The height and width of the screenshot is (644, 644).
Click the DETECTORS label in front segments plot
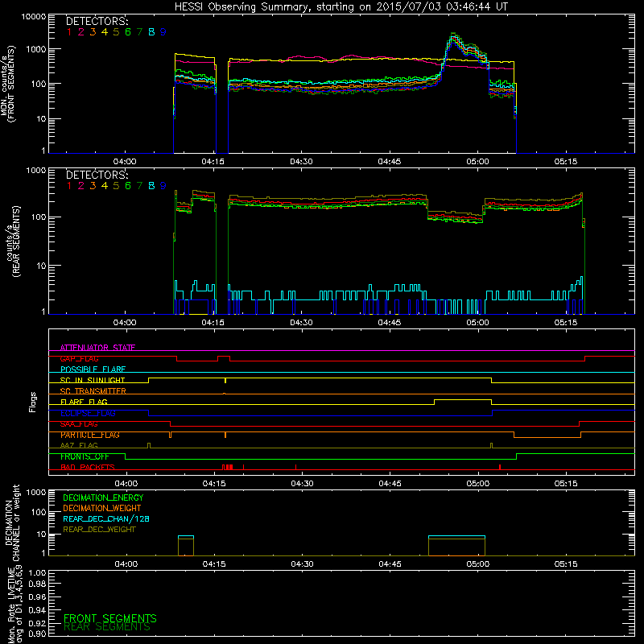97,21
